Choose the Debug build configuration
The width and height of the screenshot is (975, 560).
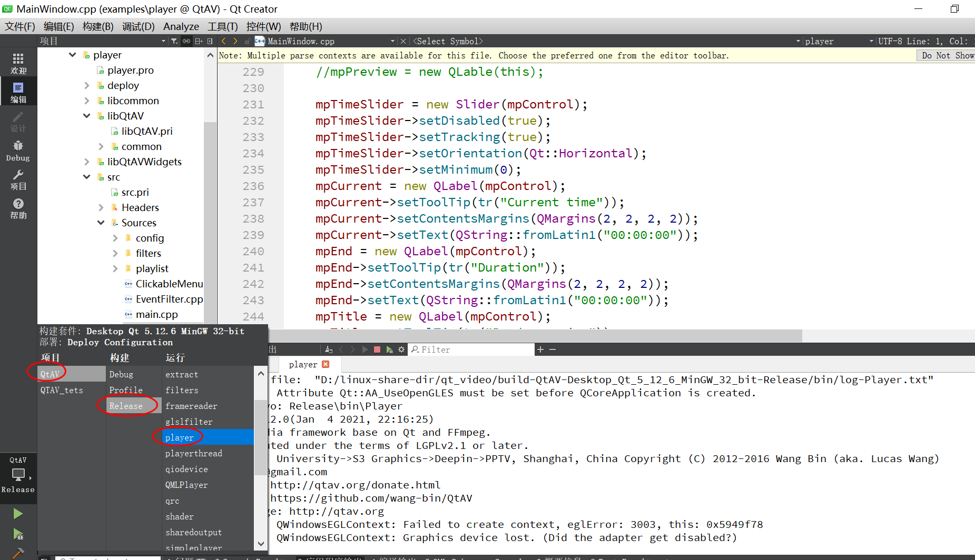tap(134, 374)
